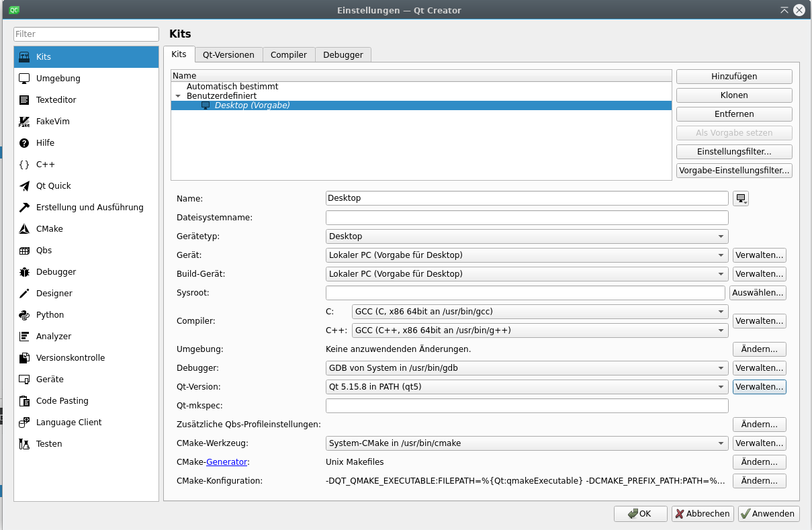Select the Qt Quick settings icon
This screenshot has height=530, width=812.
pyautogui.click(x=24, y=186)
